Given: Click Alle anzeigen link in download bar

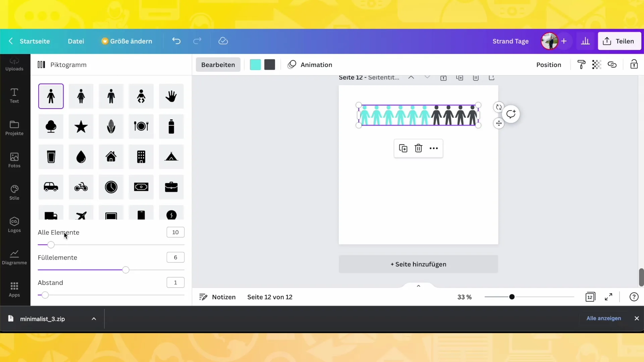Looking at the screenshot, I should [604, 318].
